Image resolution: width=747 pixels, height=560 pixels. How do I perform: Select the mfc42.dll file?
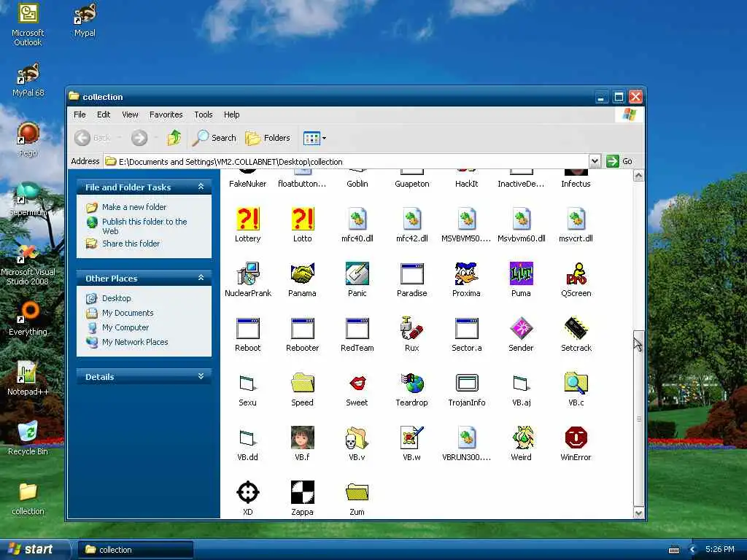pos(411,219)
